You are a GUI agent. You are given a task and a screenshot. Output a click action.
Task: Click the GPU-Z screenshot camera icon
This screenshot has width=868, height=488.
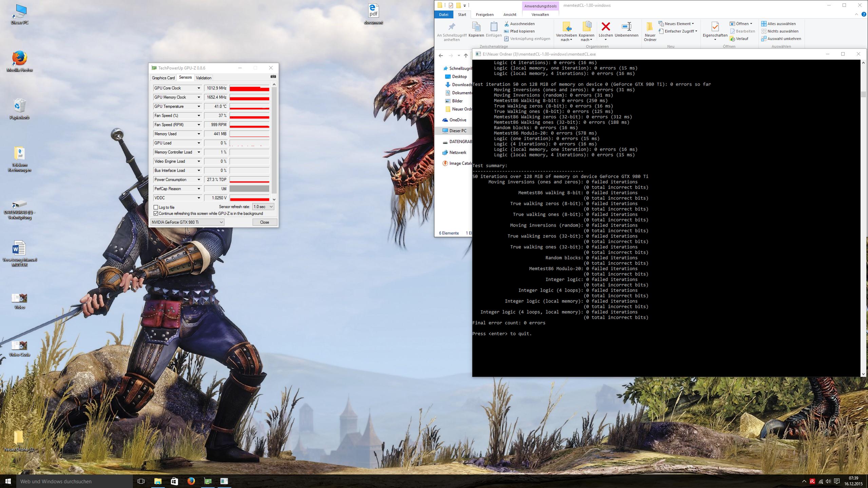(x=273, y=77)
